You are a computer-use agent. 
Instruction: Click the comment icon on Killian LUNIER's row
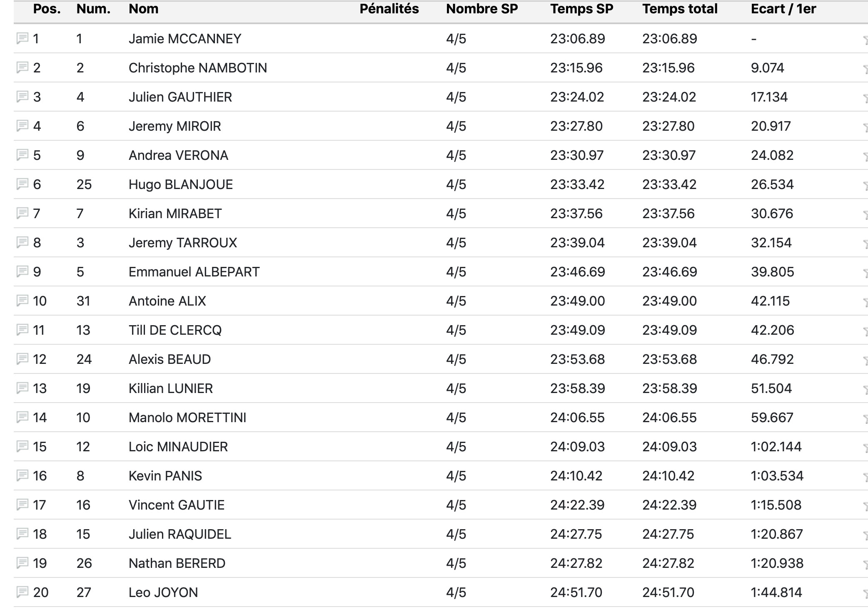point(22,388)
